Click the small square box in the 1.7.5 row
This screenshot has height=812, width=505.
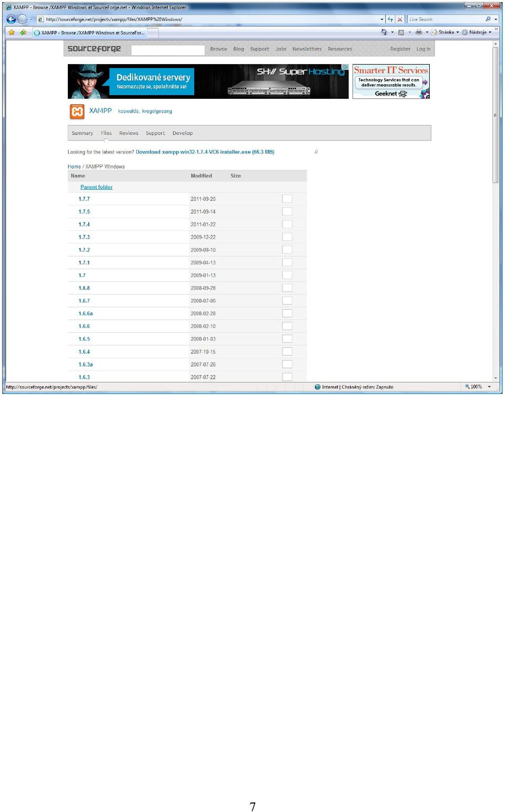287,211
